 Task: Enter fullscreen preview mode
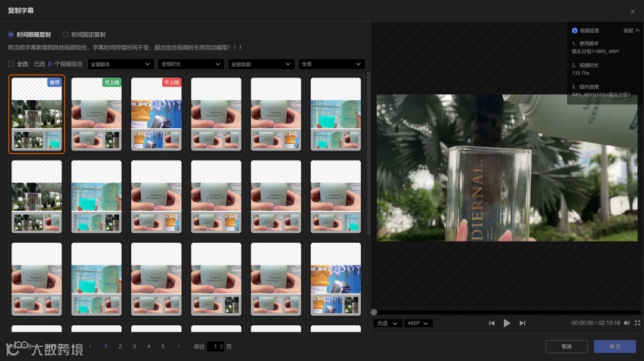click(637, 323)
